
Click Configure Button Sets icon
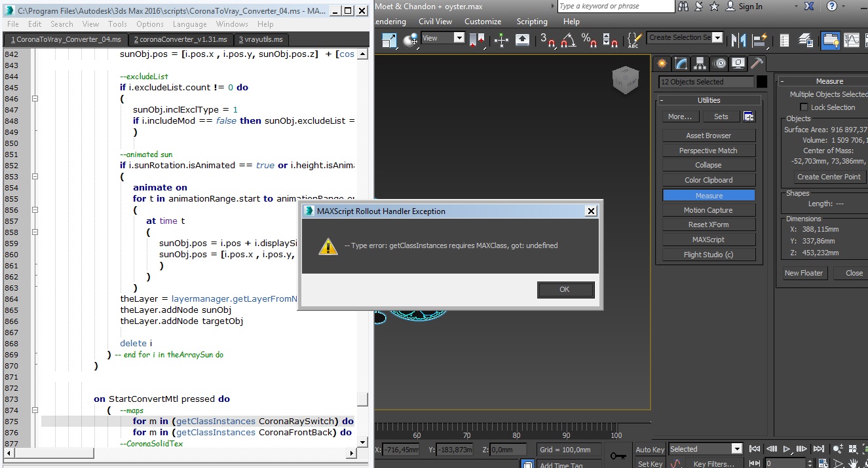749,117
